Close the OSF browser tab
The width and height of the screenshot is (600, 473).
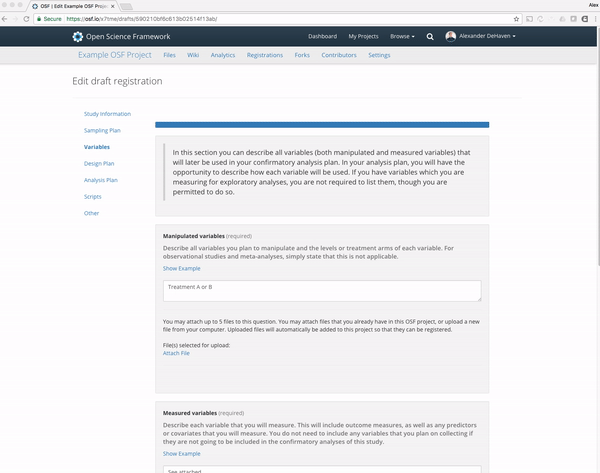[x=112, y=6]
